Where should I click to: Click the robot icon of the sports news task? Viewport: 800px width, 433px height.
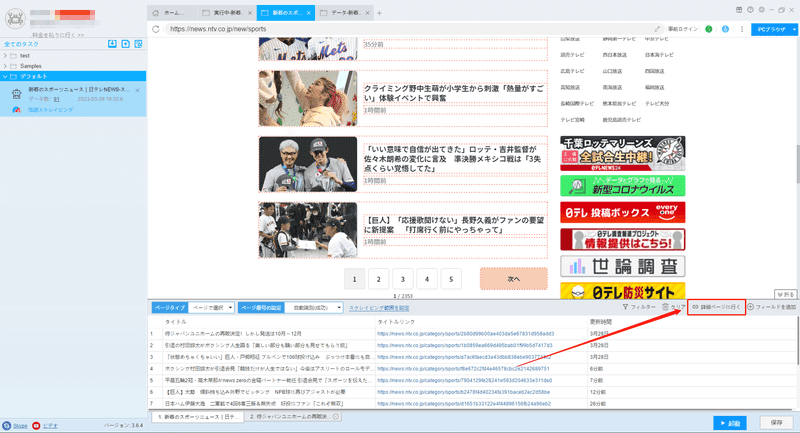[16, 94]
